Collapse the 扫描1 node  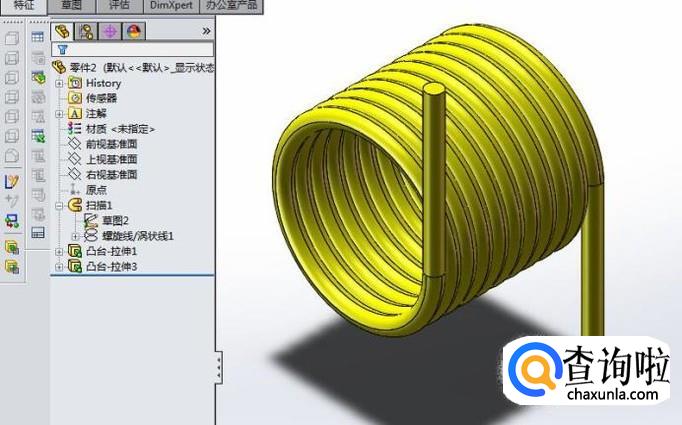coord(59,205)
